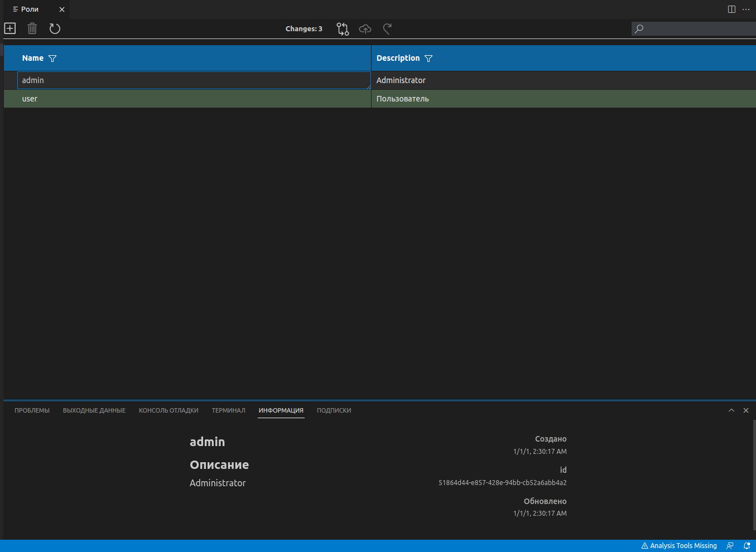
Task: Click the add new row icon
Action: pyautogui.click(x=10, y=28)
